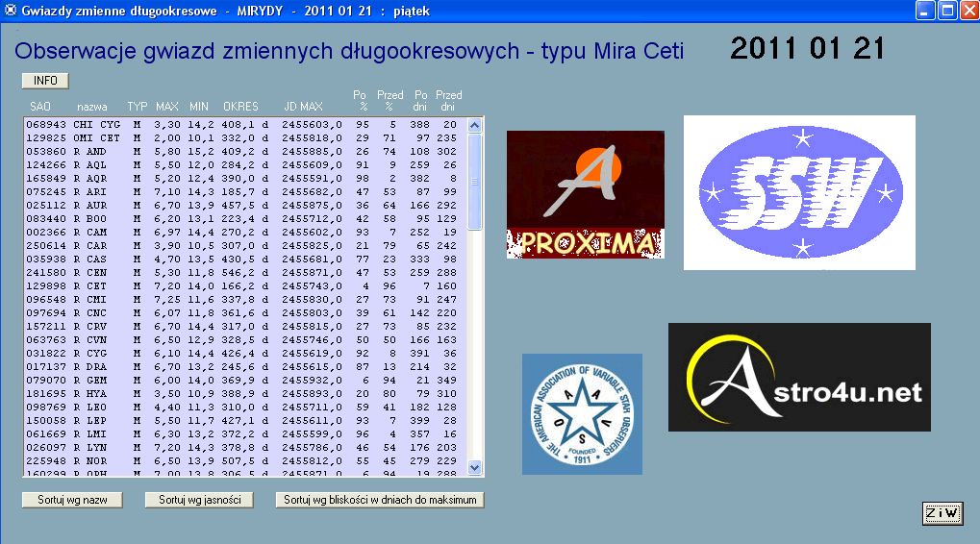Select the R AUR star row
The height and width of the screenshot is (544, 980).
click(245, 206)
